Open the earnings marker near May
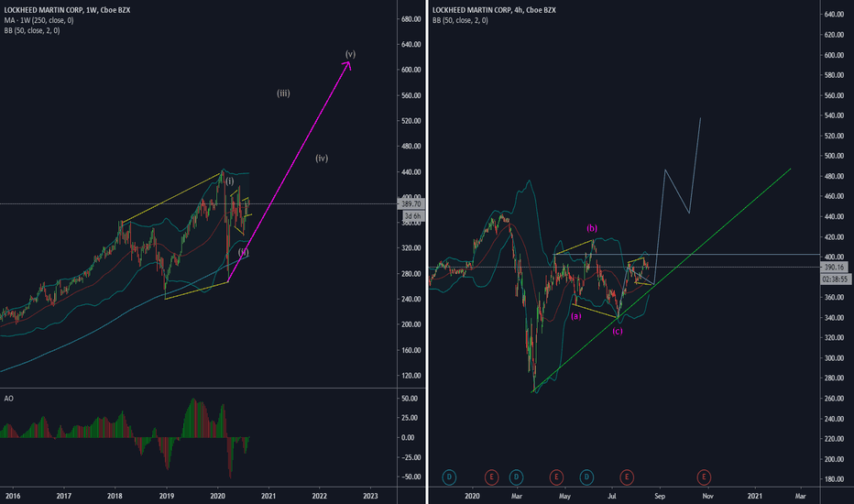 pos(556,477)
